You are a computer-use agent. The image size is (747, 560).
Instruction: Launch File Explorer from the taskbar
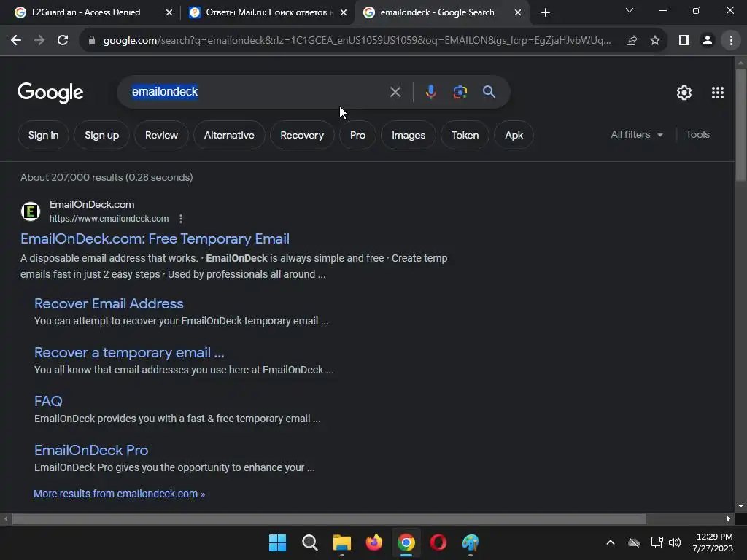[x=341, y=542]
